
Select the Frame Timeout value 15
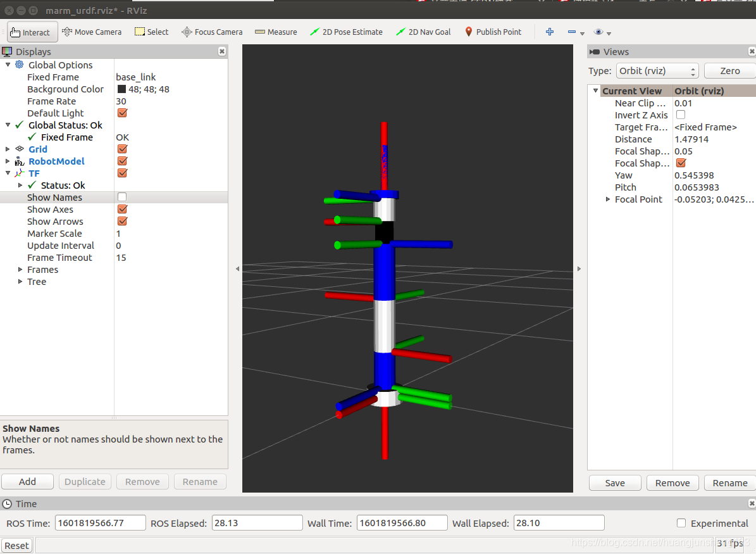121,258
